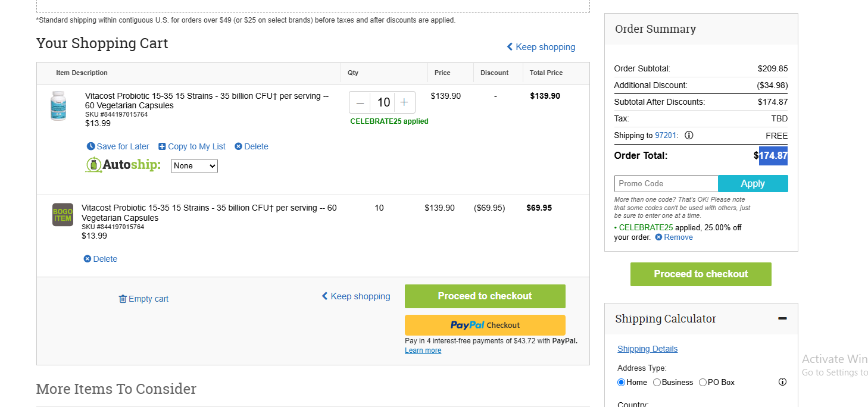The height and width of the screenshot is (407, 868).
Task: Click the Delete x icon for BOGO item
Action: pyautogui.click(x=88, y=259)
